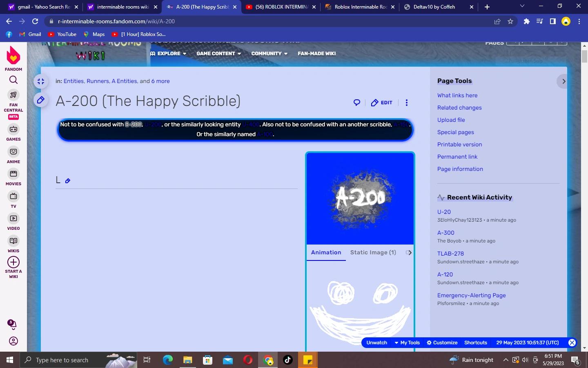588x368 pixels.
Task: Reload the current page
Action: point(35,21)
